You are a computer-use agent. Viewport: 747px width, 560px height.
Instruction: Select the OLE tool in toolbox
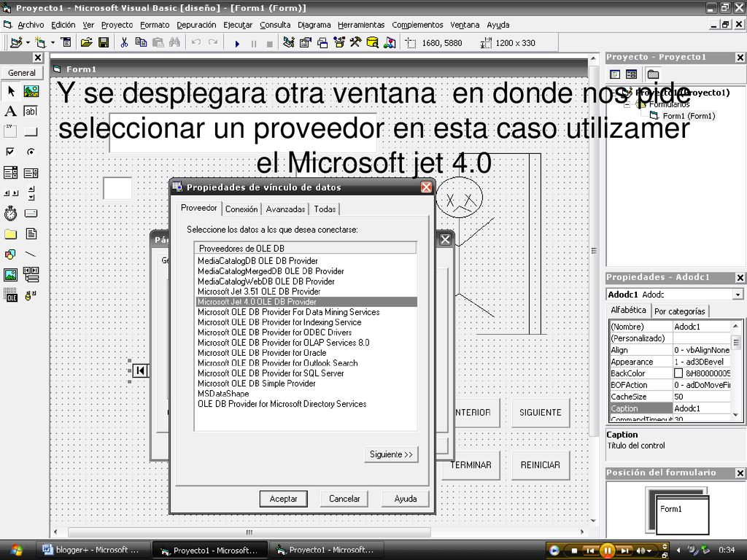(10, 295)
